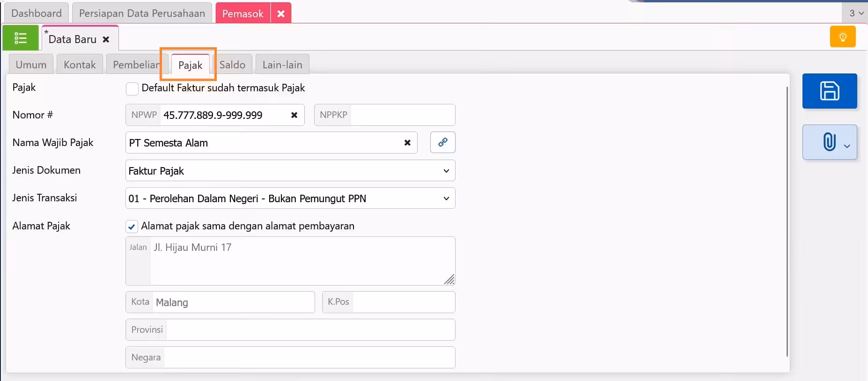Uncheck Alamat pajak sama dengan alamat pembayaran

tap(132, 227)
